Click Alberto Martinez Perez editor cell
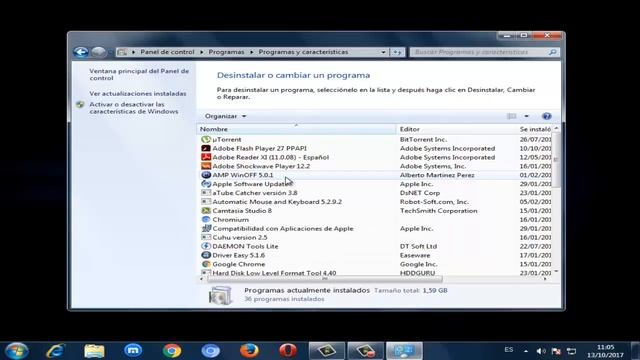640x360 pixels. click(x=437, y=175)
